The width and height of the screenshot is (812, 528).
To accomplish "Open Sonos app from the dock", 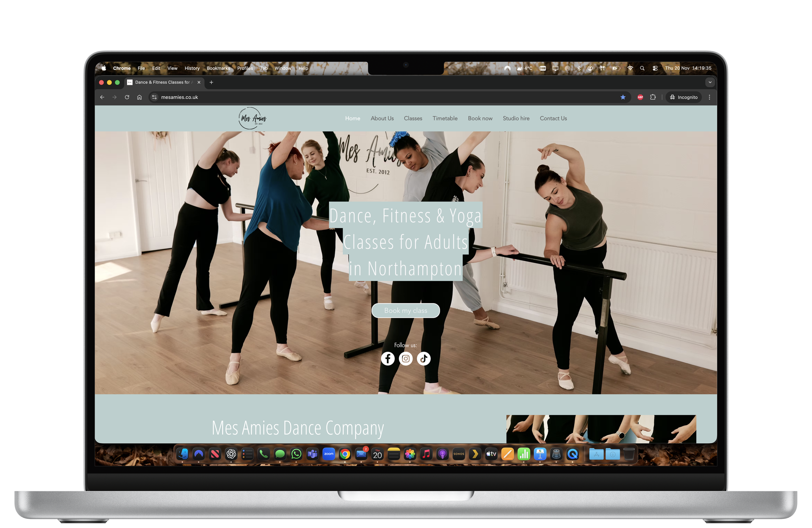I will point(459,454).
